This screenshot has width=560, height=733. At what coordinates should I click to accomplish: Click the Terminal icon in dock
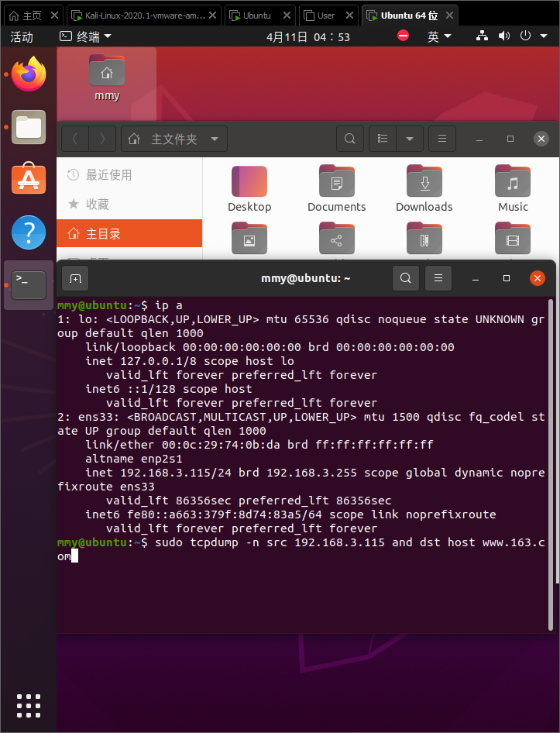click(x=29, y=284)
